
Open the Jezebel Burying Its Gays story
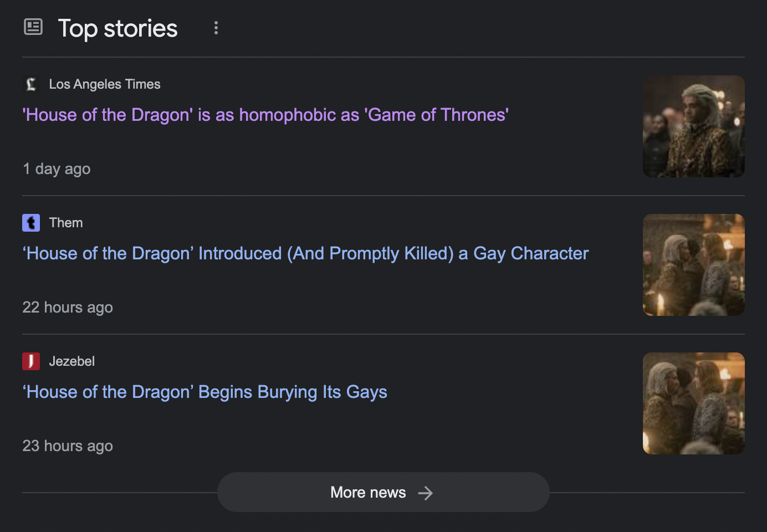tap(204, 392)
